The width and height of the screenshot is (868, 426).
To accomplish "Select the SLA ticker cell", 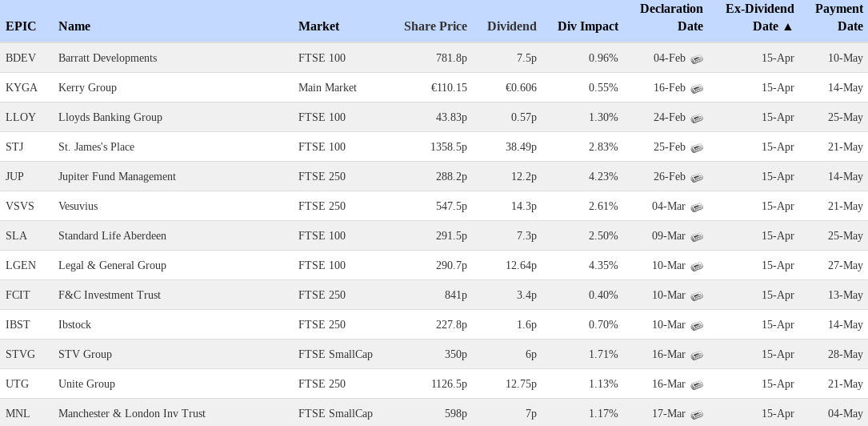I will (16, 236).
